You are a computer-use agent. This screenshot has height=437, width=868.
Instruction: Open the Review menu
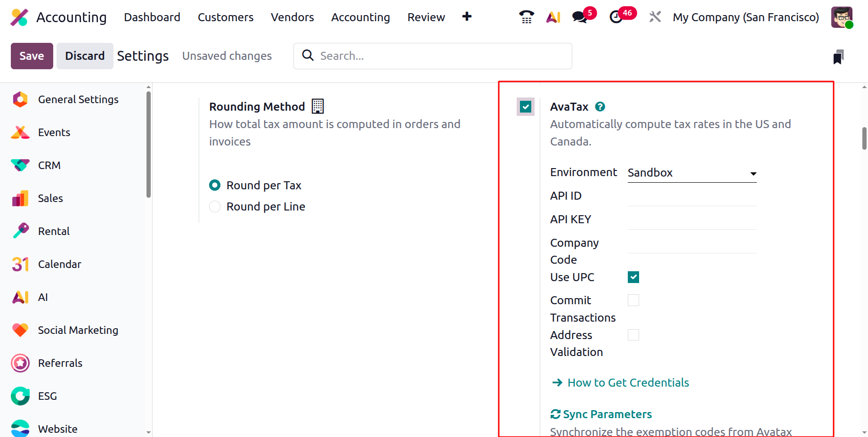tap(426, 17)
